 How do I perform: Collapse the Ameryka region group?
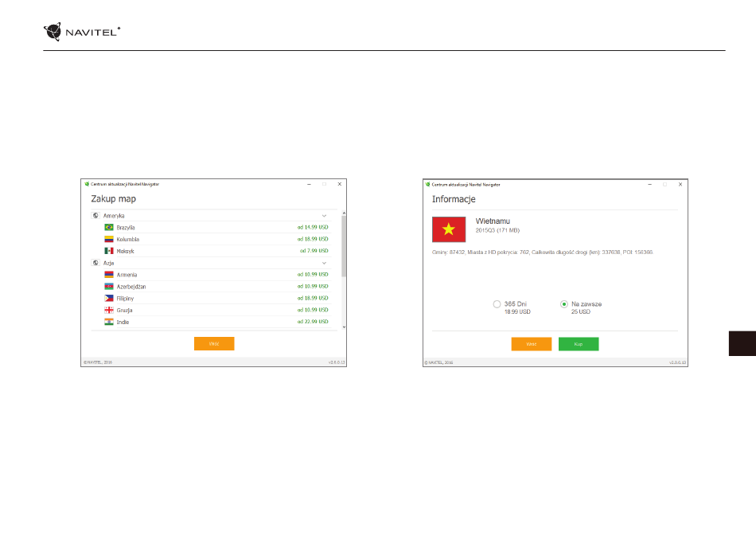pos(324,216)
